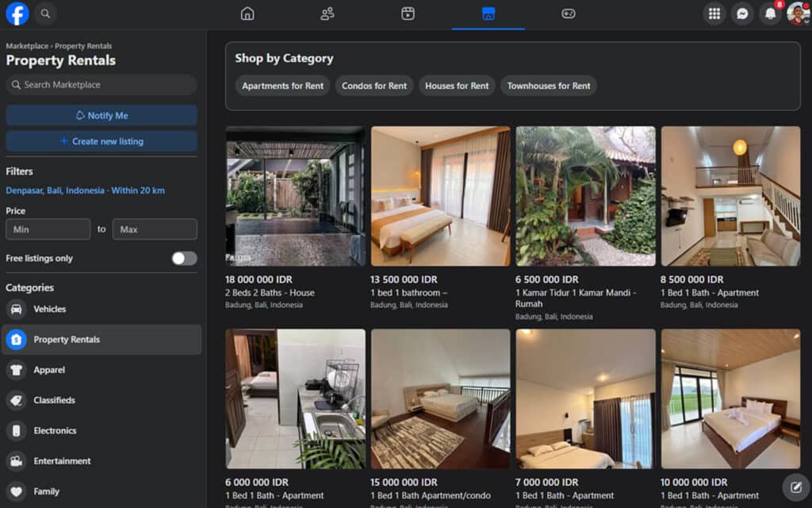Select the Property Rentals category icon
This screenshot has height=508, width=812.
(17, 340)
